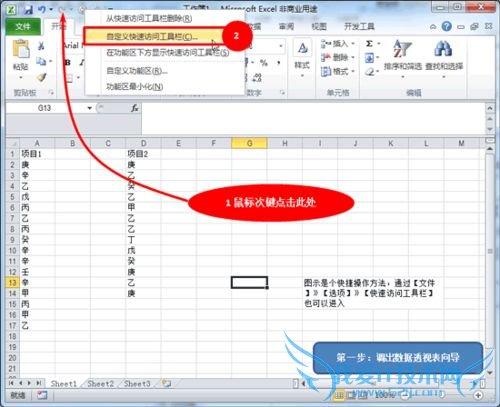Open the dropdown arrow next to 删除
This screenshot has height=407, width=500.
point(353,58)
